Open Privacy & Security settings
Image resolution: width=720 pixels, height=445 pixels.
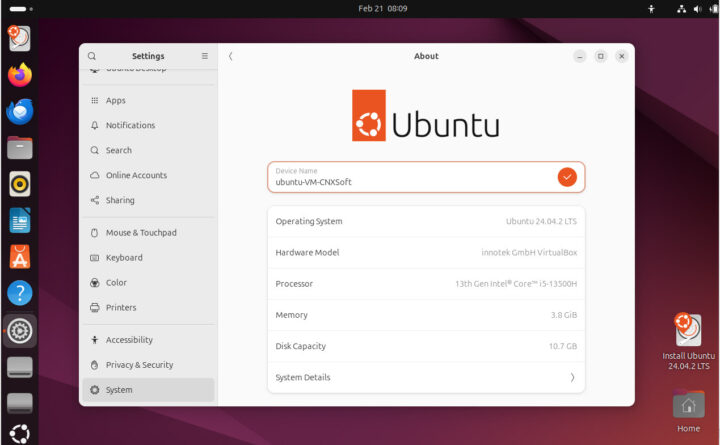(139, 365)
